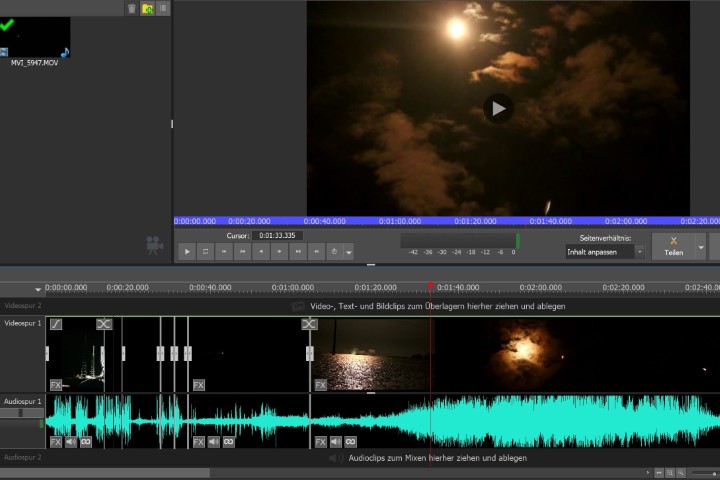Adjust Audiospur 1 volume slider
720x480 pixels.
coord(21,412)
